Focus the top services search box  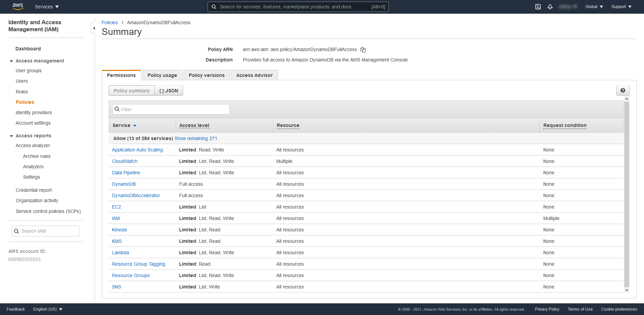[298, 7]
